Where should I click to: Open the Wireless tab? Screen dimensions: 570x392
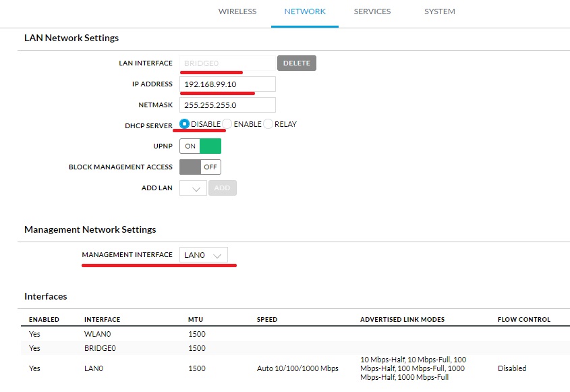[237, 11]
